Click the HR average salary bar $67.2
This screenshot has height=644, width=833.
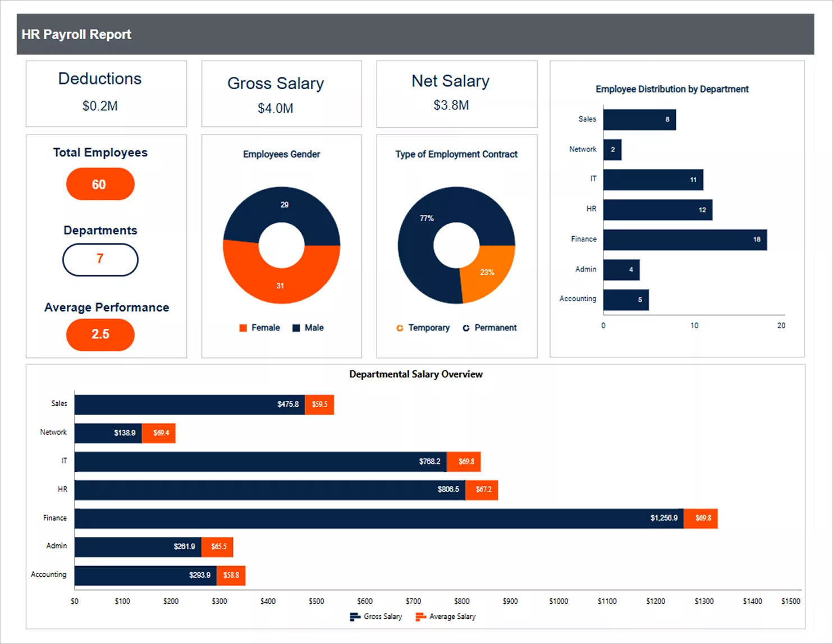482,490
